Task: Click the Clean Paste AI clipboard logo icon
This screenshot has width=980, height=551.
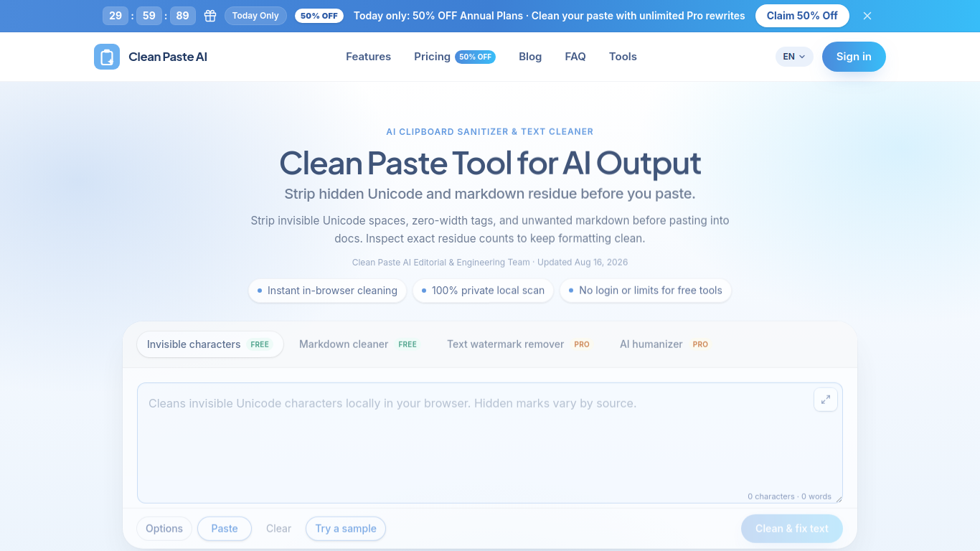Action: point(107,57)
